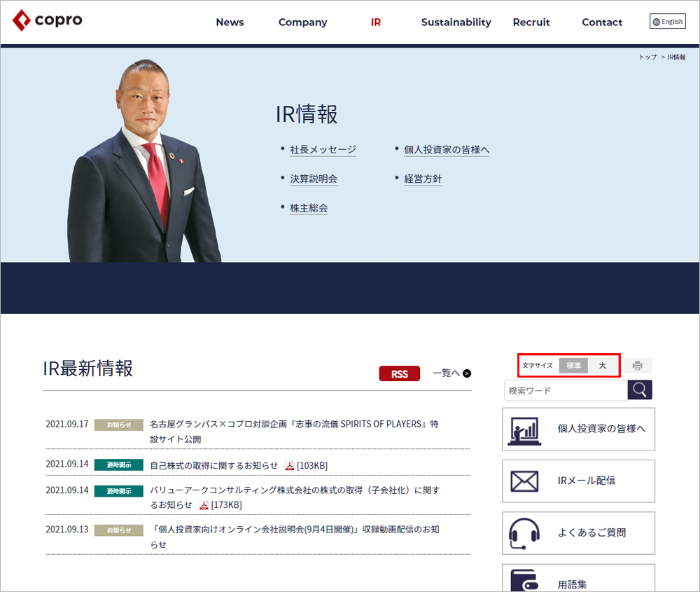Click the [103KB] file size text
The width and height of the screenshot is (700, 592).
312,466
